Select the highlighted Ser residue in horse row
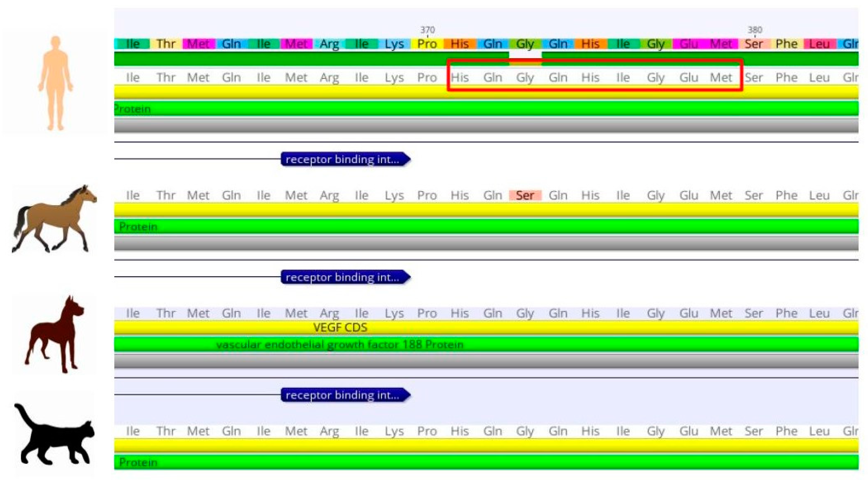Viewport: 868px width, 480px height. pyautogui.click(x=525, y=195)
